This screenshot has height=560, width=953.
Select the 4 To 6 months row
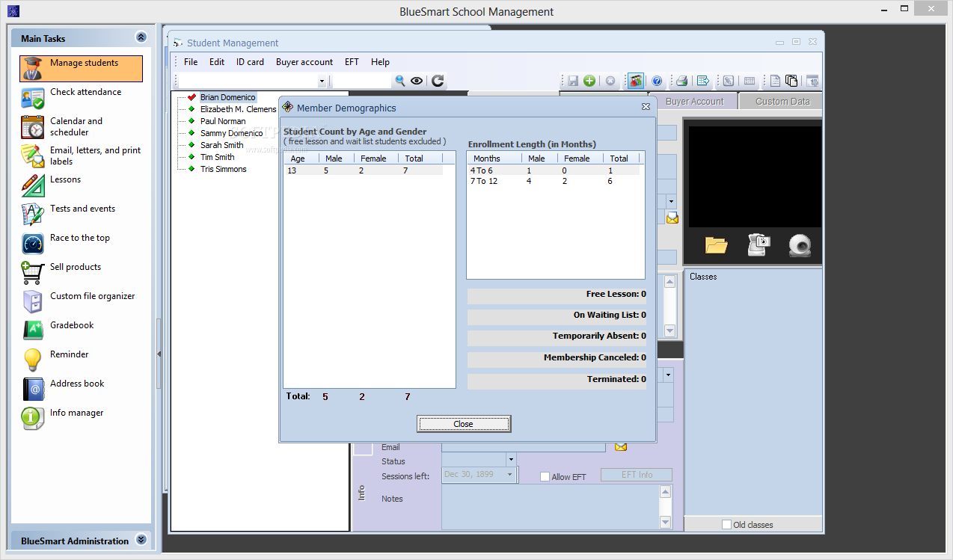pyautogui.click(x=553, y=170)
